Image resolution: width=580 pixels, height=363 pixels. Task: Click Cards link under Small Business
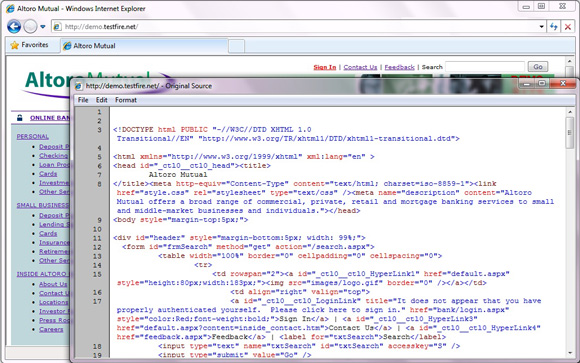(x=48, y=233)
